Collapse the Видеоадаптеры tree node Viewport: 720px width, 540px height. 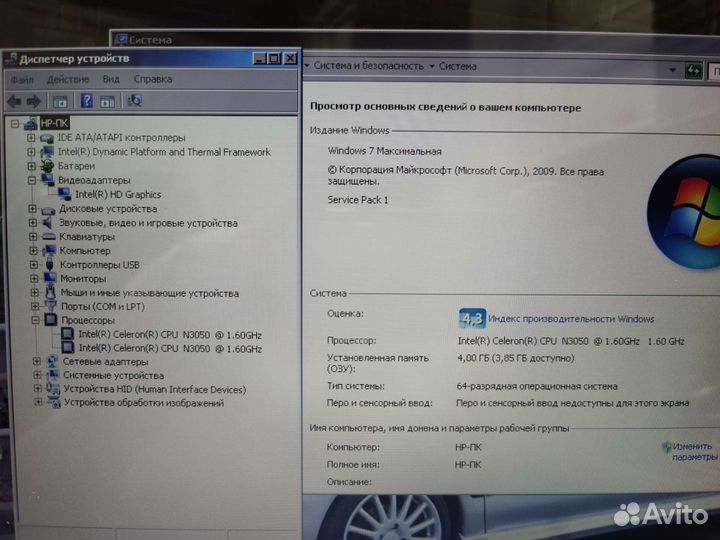[32, 180]
